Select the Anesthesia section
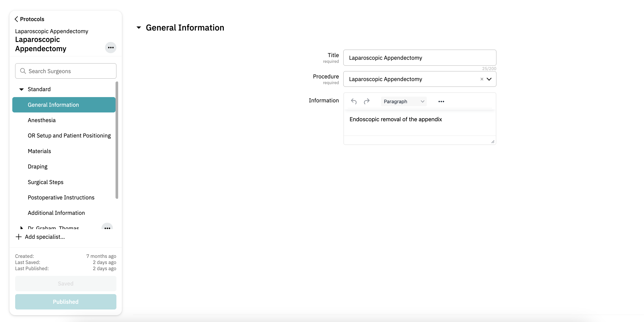The image size is (644, 322). (x=42, y=120)
